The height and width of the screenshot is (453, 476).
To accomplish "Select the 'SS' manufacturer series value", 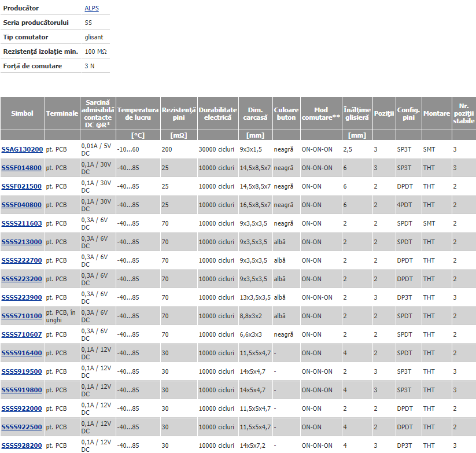I will click(88, 23).
